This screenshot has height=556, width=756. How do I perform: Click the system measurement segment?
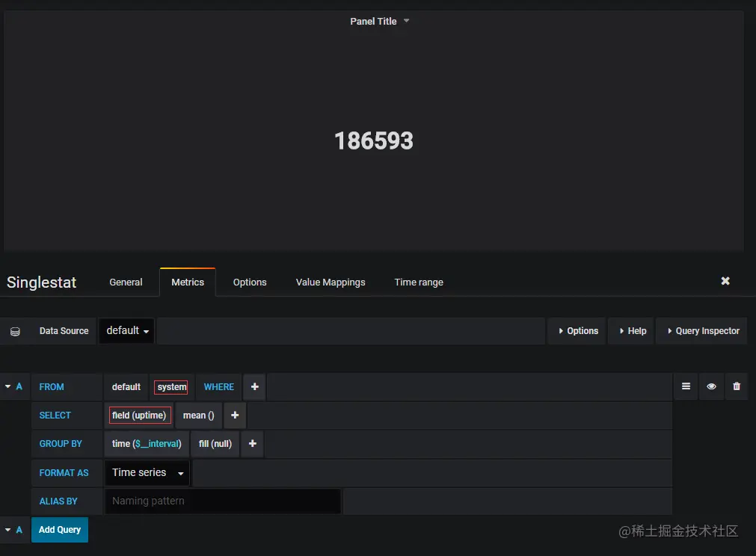(172, 387)
